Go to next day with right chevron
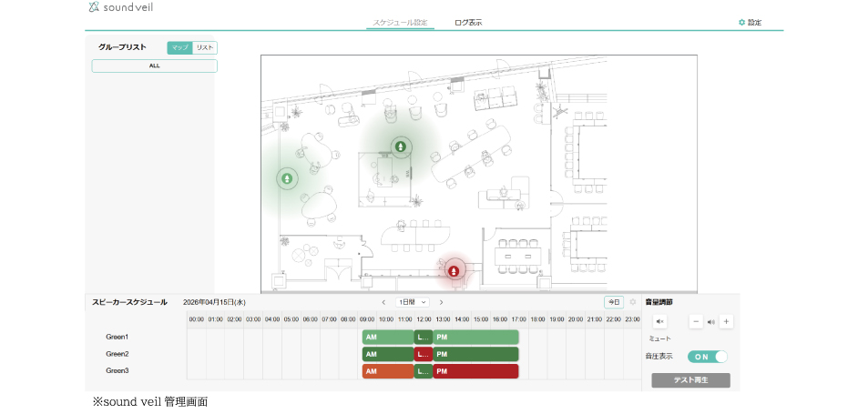The width and height of the screenshot is (868, 414). [441, 302]
